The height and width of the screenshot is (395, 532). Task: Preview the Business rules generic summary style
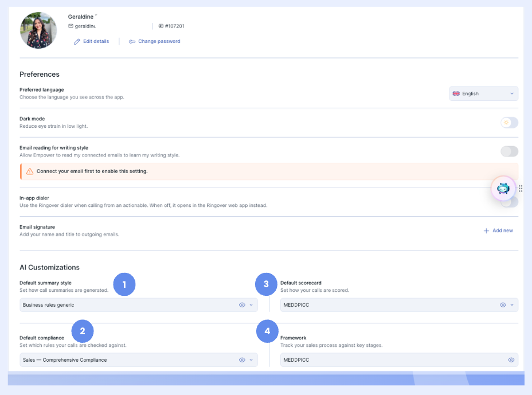click(242, 305)
